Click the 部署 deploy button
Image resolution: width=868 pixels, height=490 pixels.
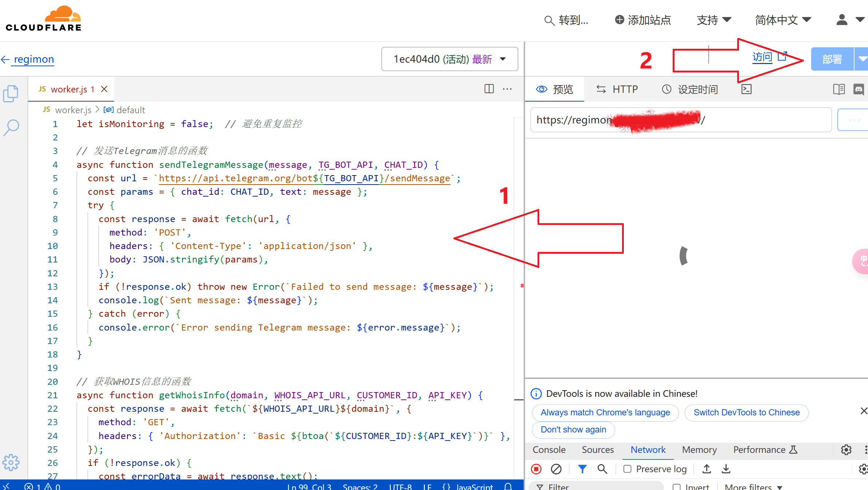coord(832,59)
